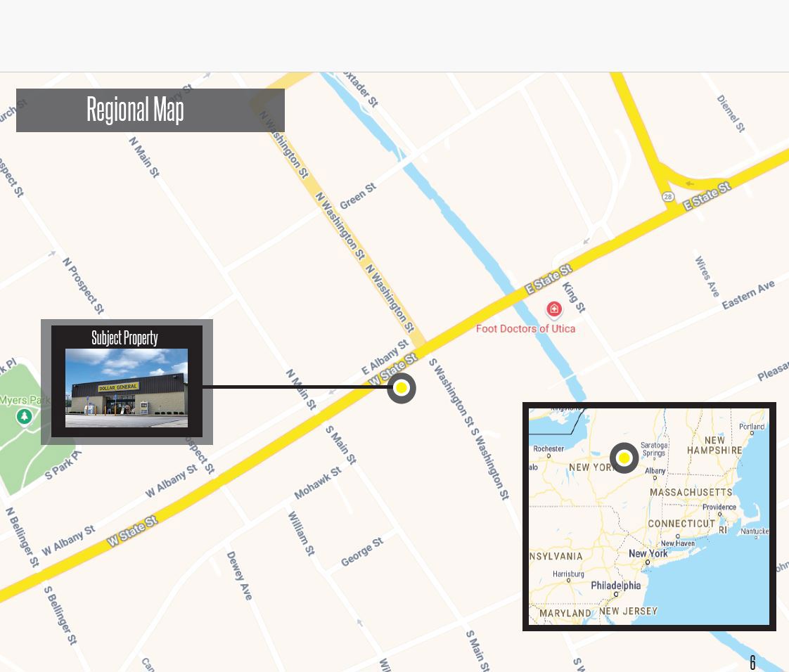Click the NEW HAMPSHIRE label in inset map
The height and width of the screenshot is (672, 789).
[x=714, y=445]
